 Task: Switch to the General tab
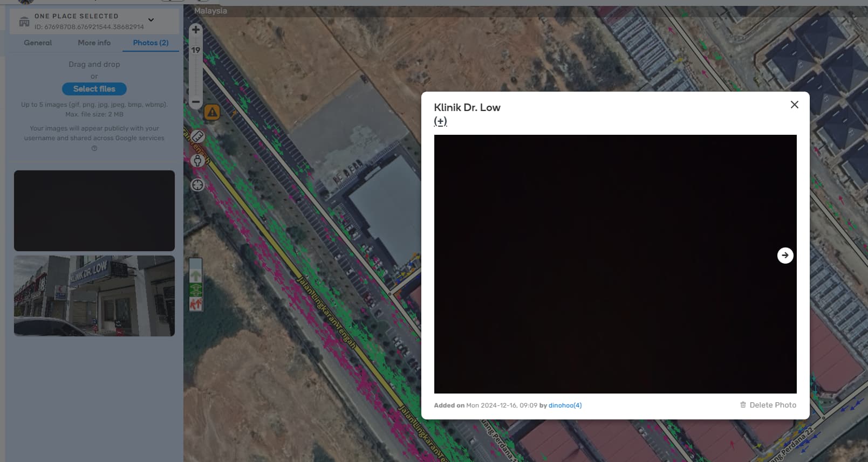coord(38,43)
